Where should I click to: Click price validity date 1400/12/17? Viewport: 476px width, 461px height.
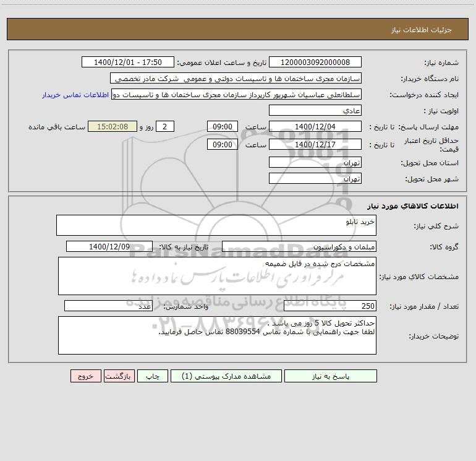(315, 144)
